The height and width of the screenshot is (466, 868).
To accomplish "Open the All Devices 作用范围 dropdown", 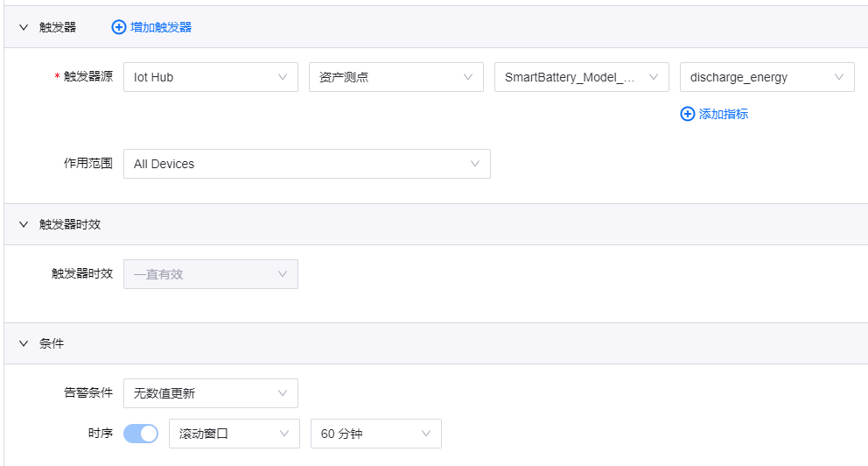I will [306, 164].
